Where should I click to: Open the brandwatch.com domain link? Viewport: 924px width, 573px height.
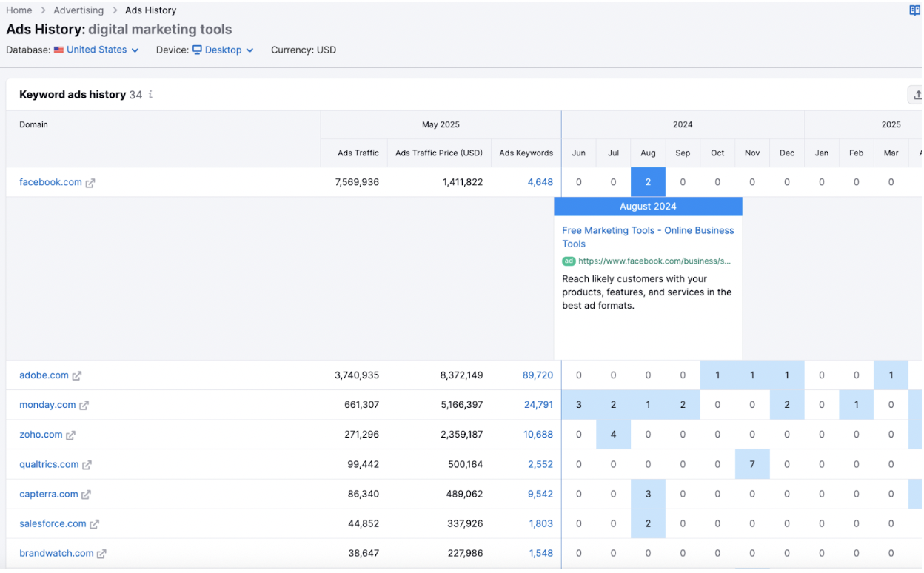pos(56,553)
